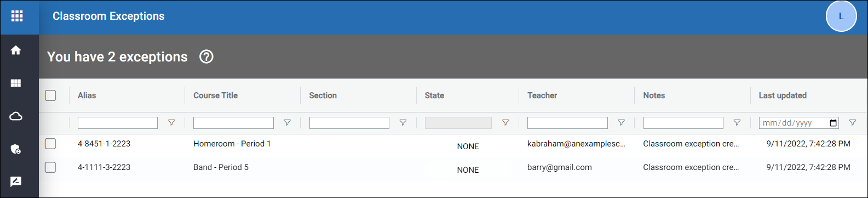The width and height of the screenshot is (868, 198).
Task: Open the State column filter options
Action: click(x=505, y=123)
